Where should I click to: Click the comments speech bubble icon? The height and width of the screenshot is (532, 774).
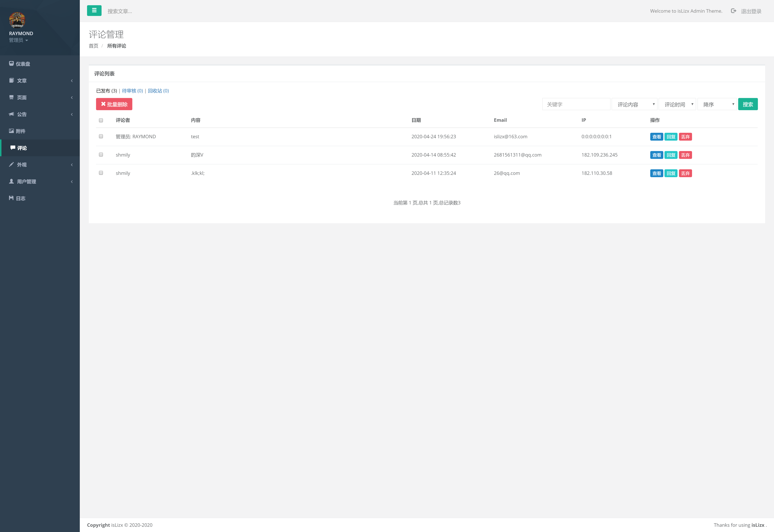tap(13, 148)
